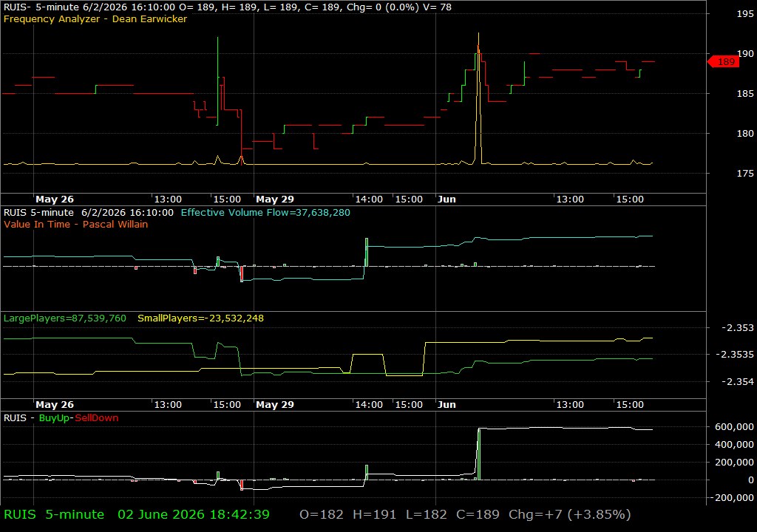The width and height of the screenshot is (757, 532).
Task: Click the 'Jun' date on lower time axis
Action: [x=447, y=405]
